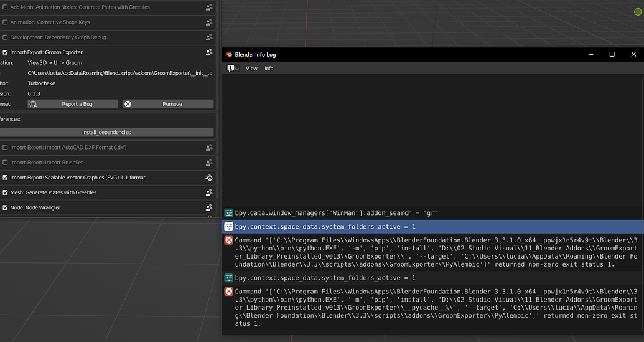644x342 pixels.
Task: Click community icon on Import AutoCAD DXF row
Action: pos(209,147)
